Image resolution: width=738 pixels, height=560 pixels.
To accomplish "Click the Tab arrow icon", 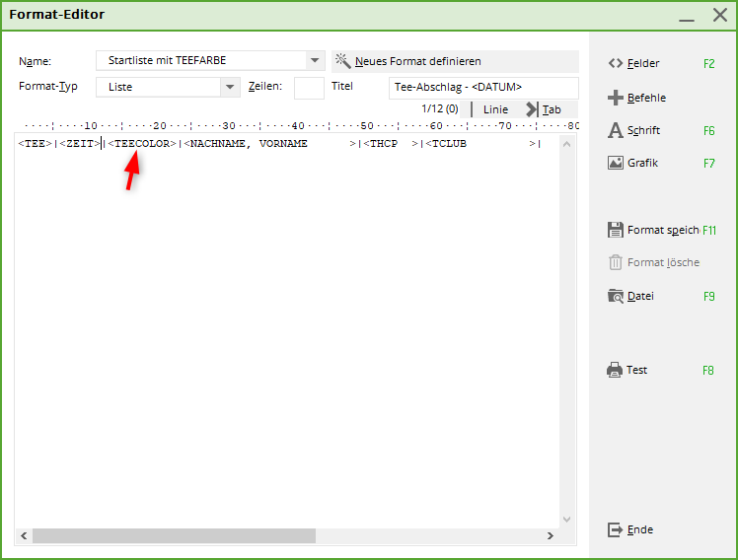I will (x=532, y=109).
